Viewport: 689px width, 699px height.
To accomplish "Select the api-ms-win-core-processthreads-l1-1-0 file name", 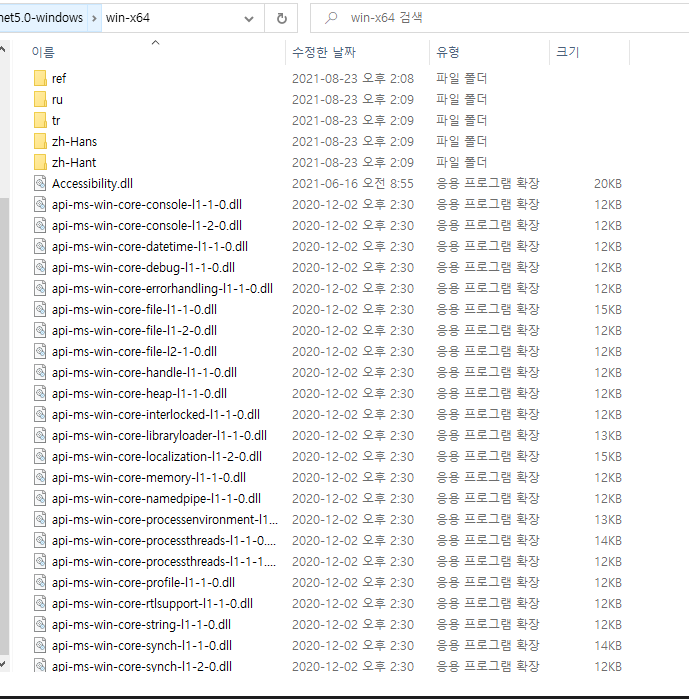I will pos(164,540).
